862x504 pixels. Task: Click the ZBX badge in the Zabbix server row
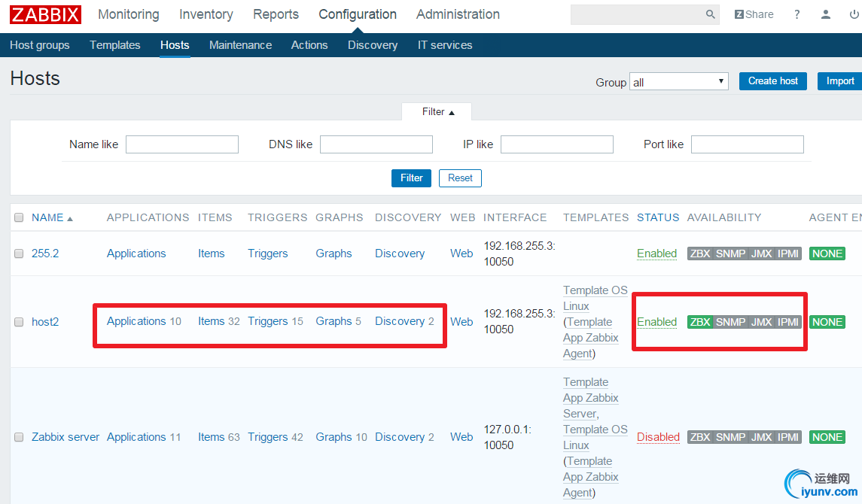click(x=700, y=437)
